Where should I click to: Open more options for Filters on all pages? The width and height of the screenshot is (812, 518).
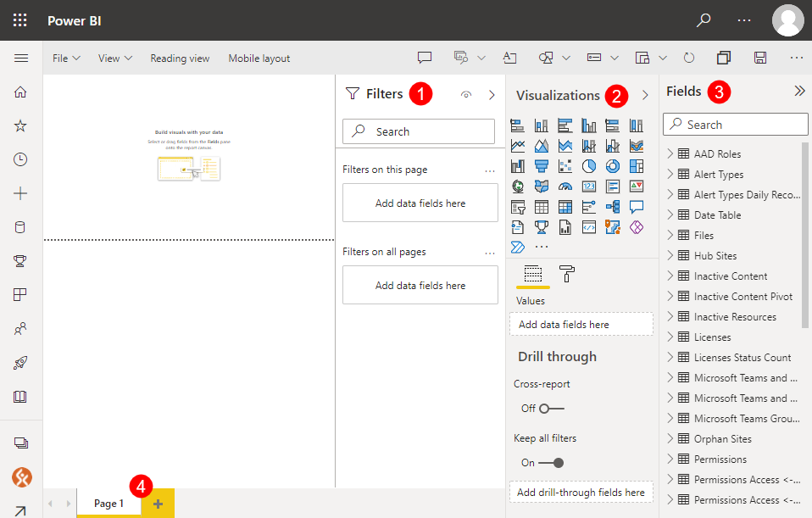coord(490,253)
